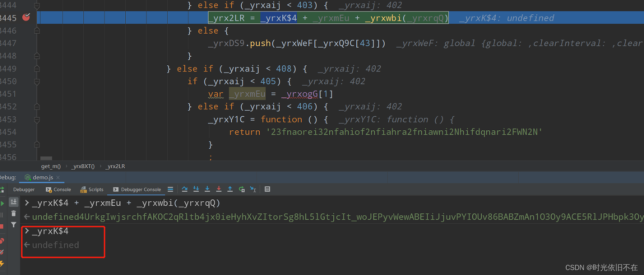
Task: Click the green drop frame icon
Action: pyautogui.click(x=242, y=189)
